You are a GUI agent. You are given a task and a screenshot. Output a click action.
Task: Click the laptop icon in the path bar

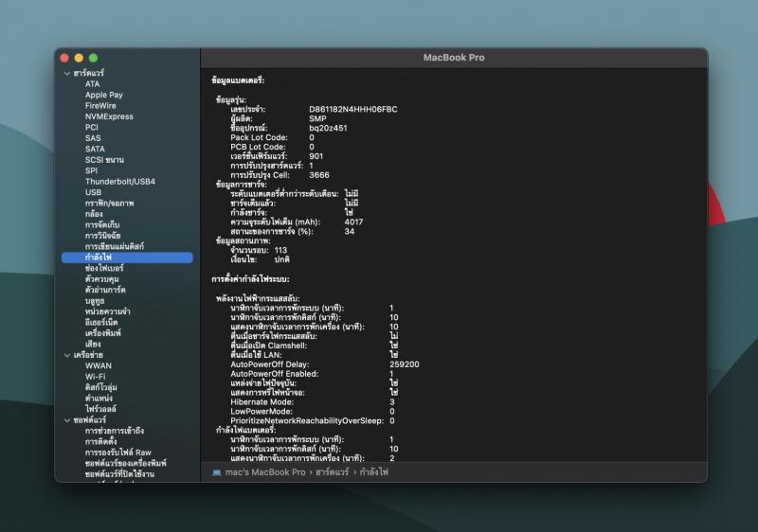click(x=216, y=471)
